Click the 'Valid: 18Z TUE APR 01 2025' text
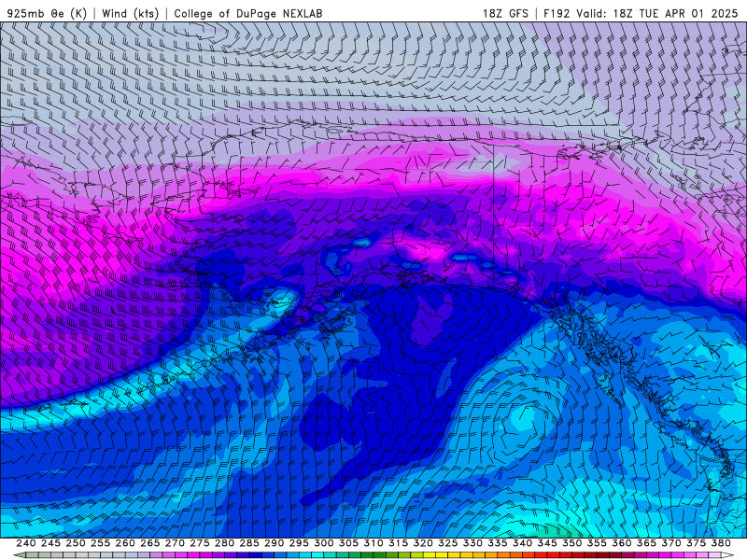Screen dimensions: 747x560 click(x=657, y=13)
